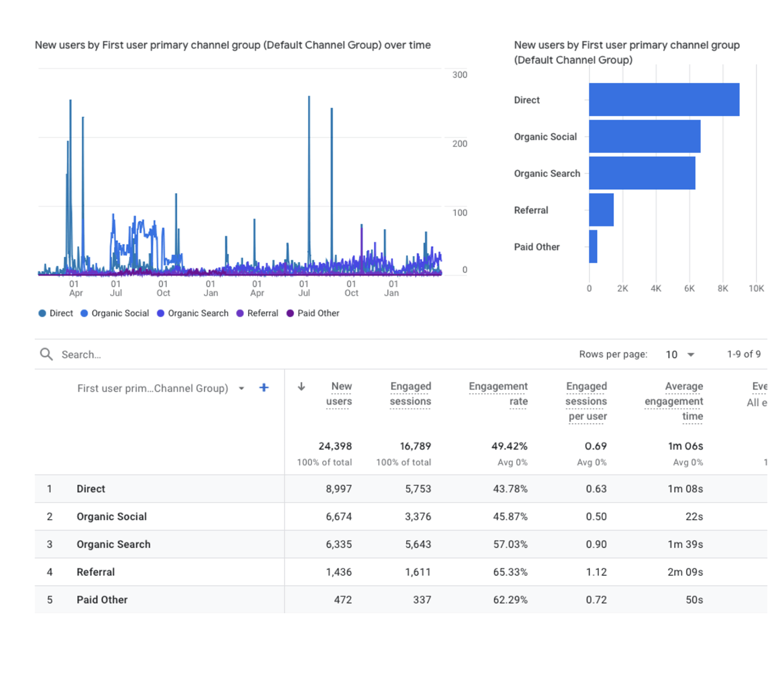Click the Referral bar in bar chart
The height and width of the screenshot is (674, 784).
[x=601, y=210]
